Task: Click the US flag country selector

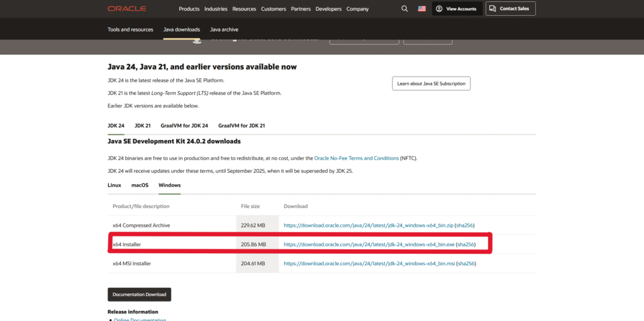Action: [421, 9]
